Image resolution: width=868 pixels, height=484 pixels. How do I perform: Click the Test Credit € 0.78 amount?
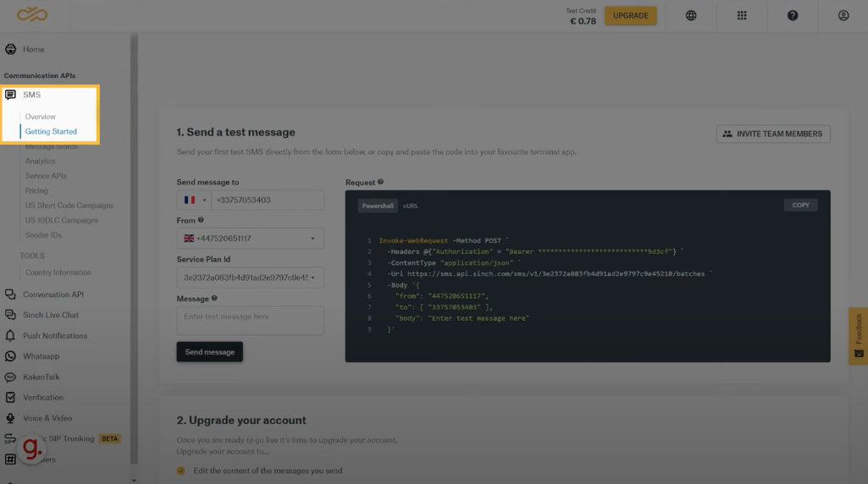point(583,21)
